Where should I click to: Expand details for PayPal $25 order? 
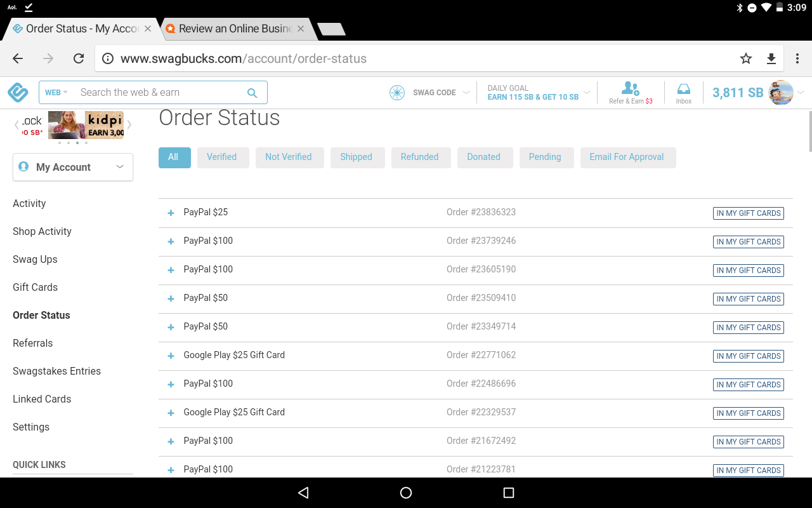tap(170, 213)
